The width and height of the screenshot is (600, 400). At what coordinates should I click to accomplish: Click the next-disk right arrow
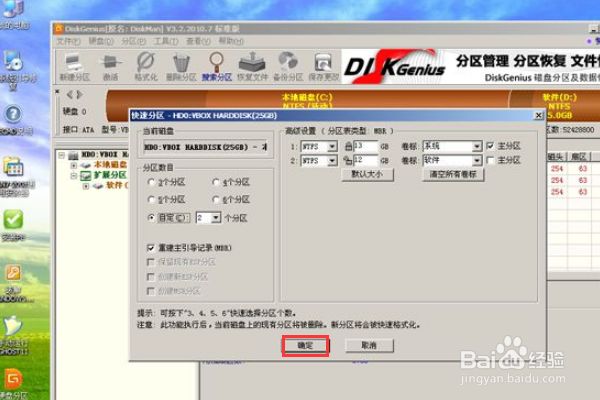point(79,94)
